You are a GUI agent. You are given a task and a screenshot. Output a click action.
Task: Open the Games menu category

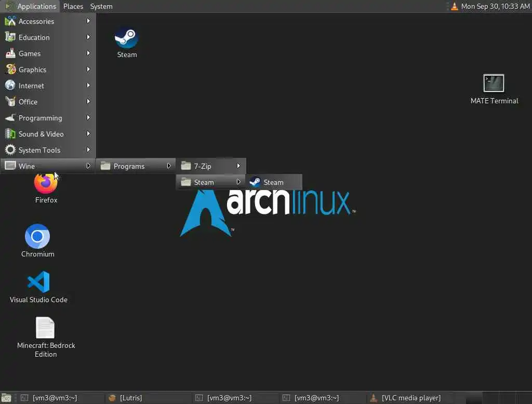click(48, 53)
